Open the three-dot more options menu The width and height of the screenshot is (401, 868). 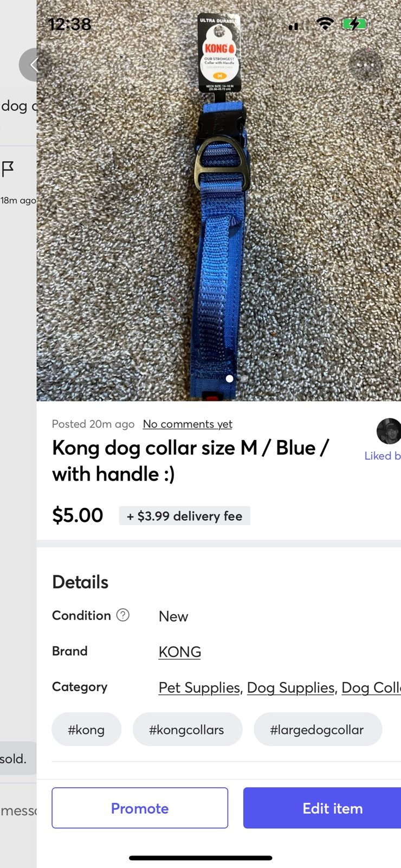click(x=365, y=65)
